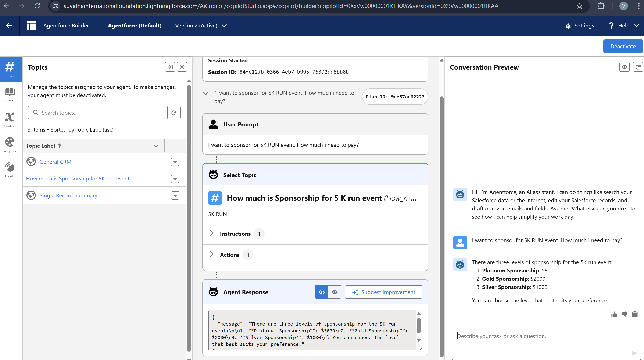Open the Context variables panel
Image resolution: width=644 pixels, height=360 pixels.
pyautogui.click(x=10, y=120)
